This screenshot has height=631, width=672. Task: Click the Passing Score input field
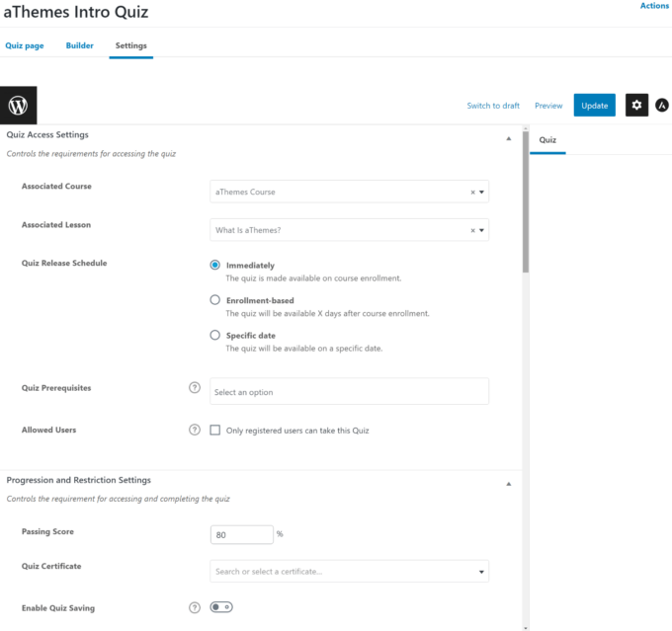[x=242, y=534]
